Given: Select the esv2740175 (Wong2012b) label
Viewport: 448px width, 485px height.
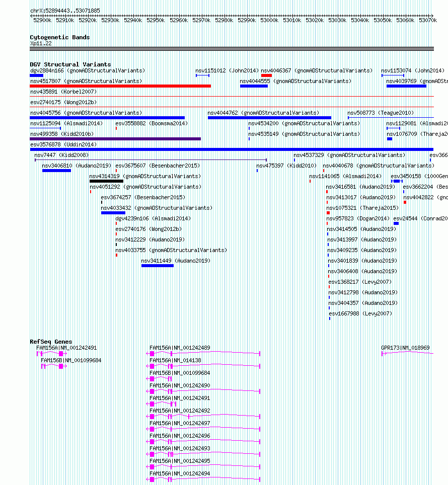Looking at the screenshot, I should [63, 102].
